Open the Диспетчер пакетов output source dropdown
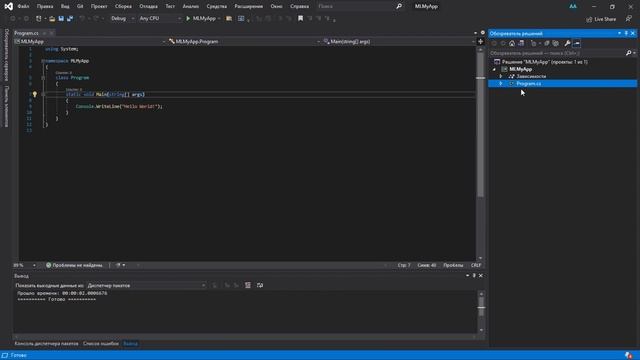The width and height of the screenshot is (640, 360). (146, 285)
